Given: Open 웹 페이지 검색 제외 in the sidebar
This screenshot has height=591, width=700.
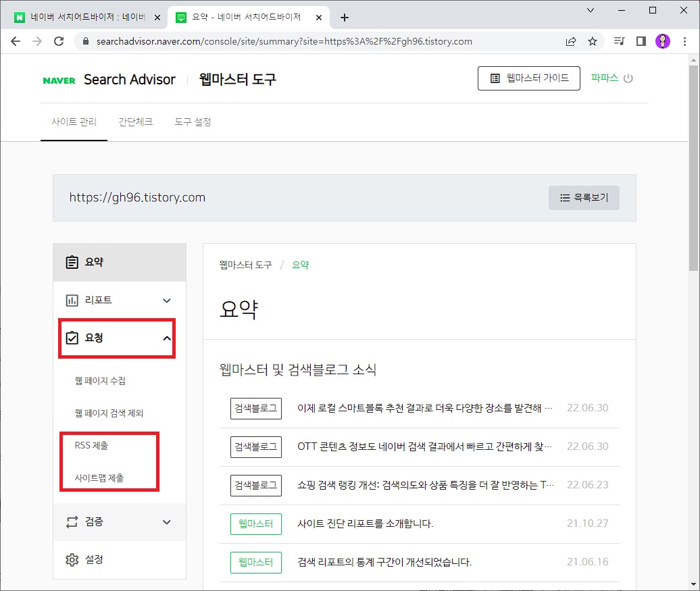Looking at the screenshot, I should point(109,413).
